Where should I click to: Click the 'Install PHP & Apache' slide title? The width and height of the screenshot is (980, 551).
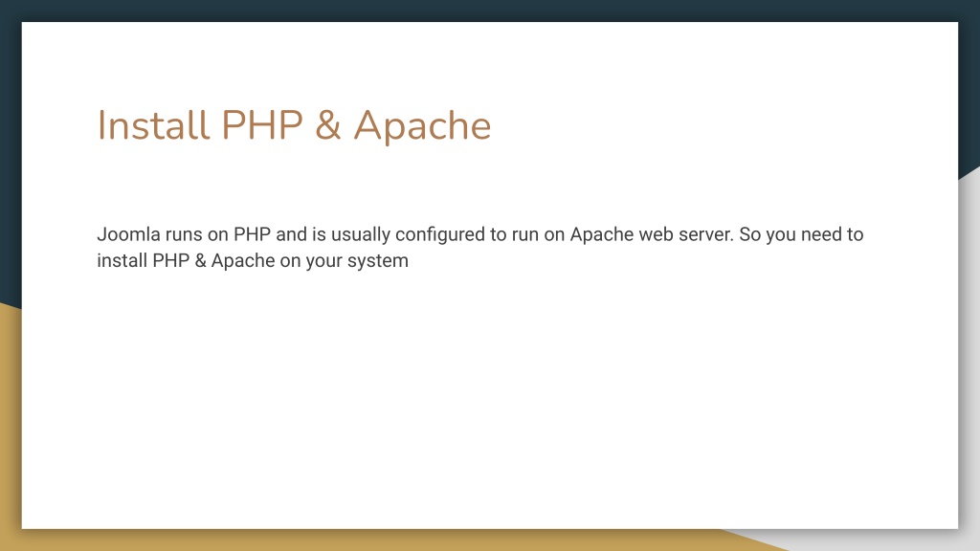pyautogui.click(x=294, y=125)
